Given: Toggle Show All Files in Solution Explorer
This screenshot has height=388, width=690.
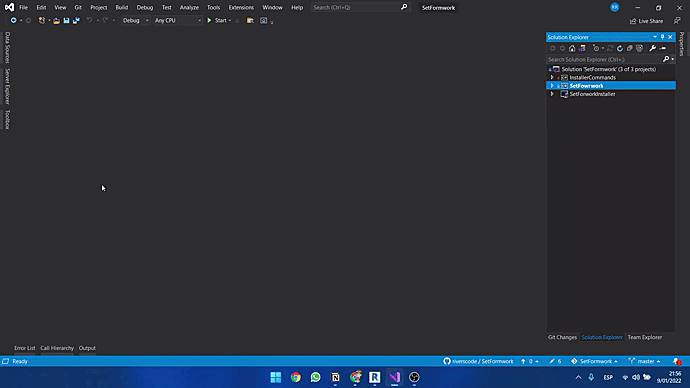Looking at the screenshot, I should pos(639,48).
